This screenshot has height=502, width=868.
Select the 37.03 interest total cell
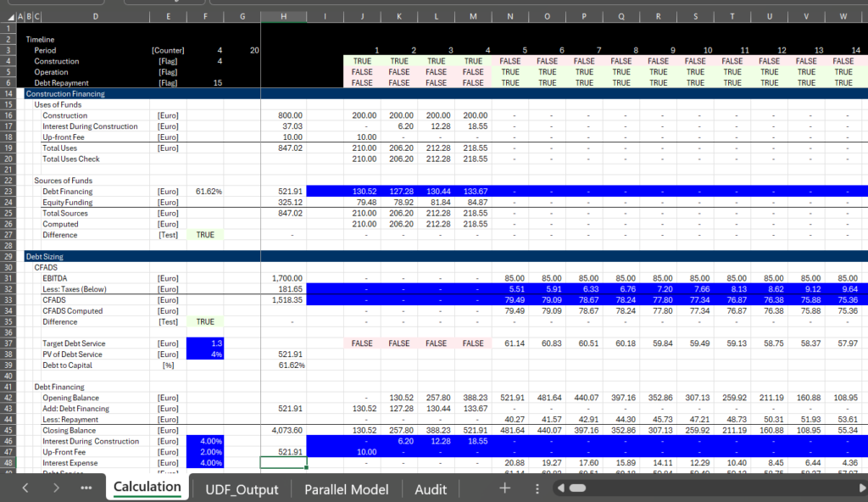point(283,126)
